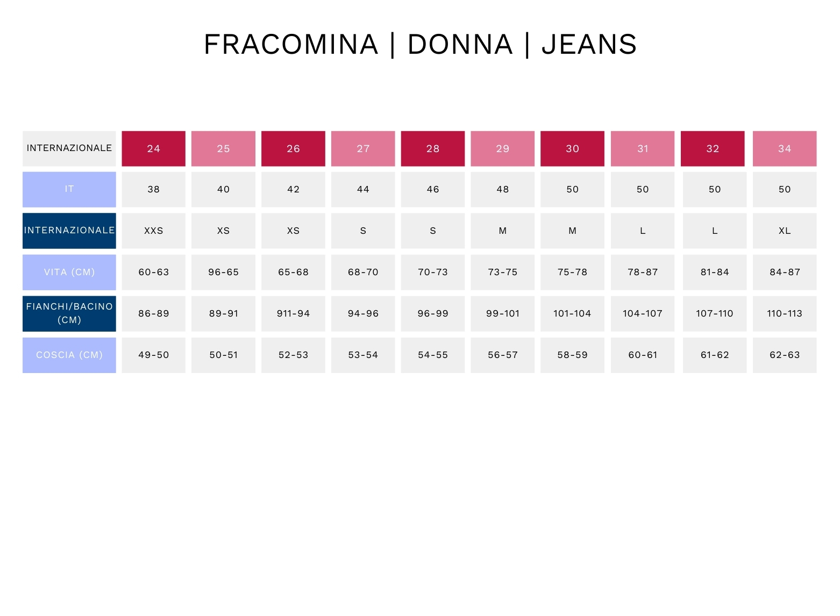840x616 pixels.
Task: Click the FRACOMINA | DONNA | JEANS title
Action: (420, 44)
